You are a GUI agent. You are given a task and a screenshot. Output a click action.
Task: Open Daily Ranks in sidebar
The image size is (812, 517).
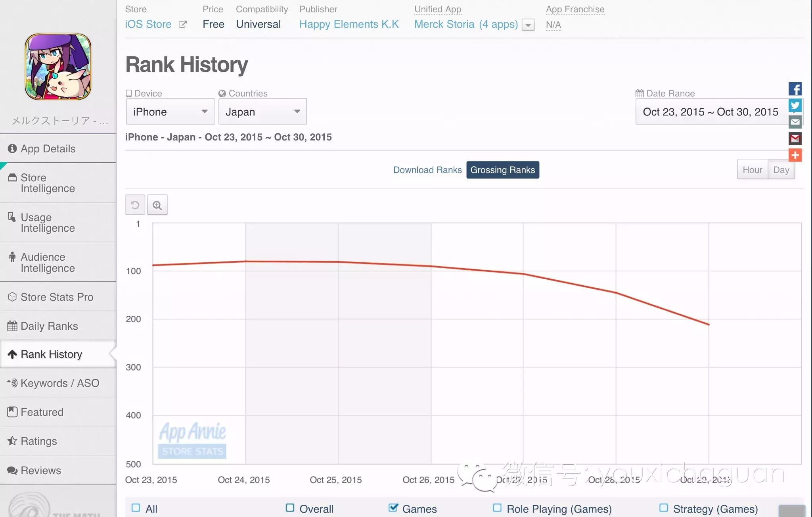[x=49, y=326]
